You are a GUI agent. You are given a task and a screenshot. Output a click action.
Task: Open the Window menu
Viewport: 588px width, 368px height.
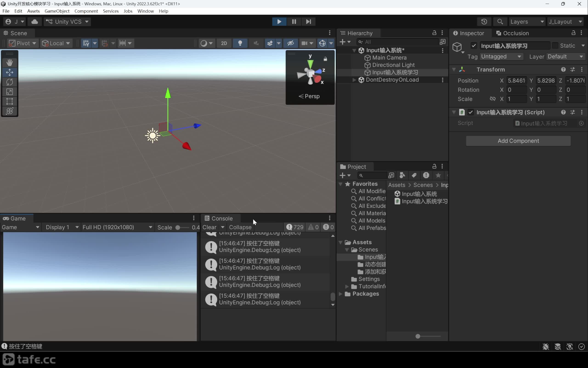[x=146, y=11]
